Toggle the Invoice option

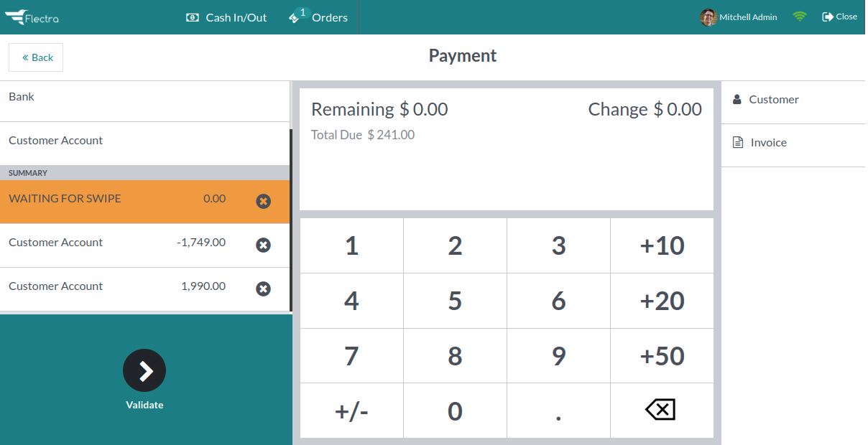[793, 143]
